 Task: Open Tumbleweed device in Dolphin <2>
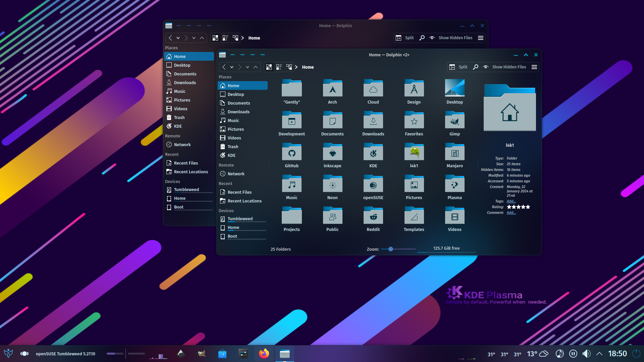click(243, 219)
